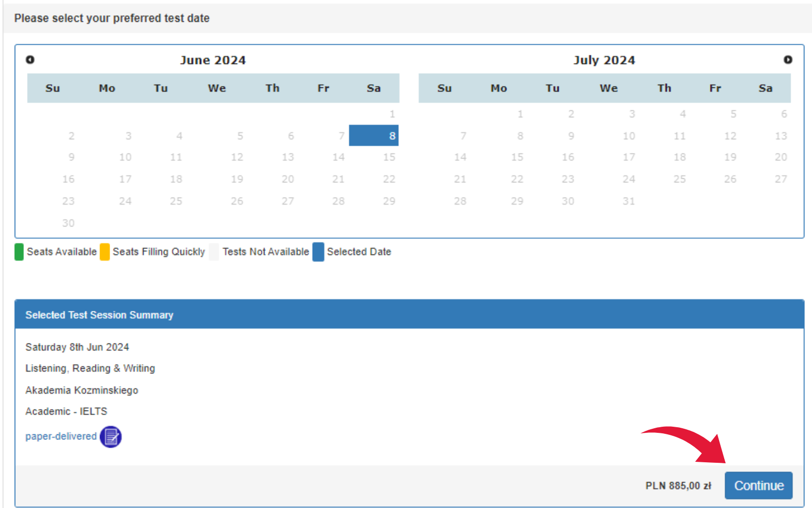Viewport: 812px width, 508px height.
Task: Click Selected Test Session Summary header
Action: coord(99,315)
